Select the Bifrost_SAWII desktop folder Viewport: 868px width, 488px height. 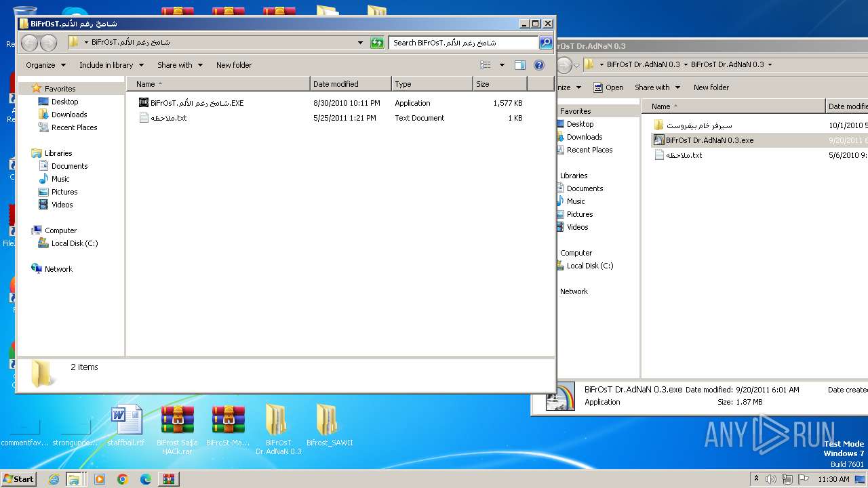pos(330,426)
